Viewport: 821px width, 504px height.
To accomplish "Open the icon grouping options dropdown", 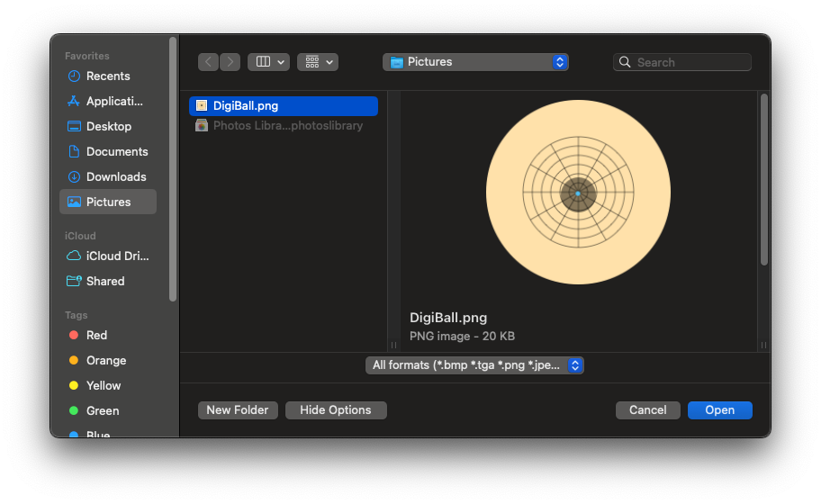I will (318, 62).
